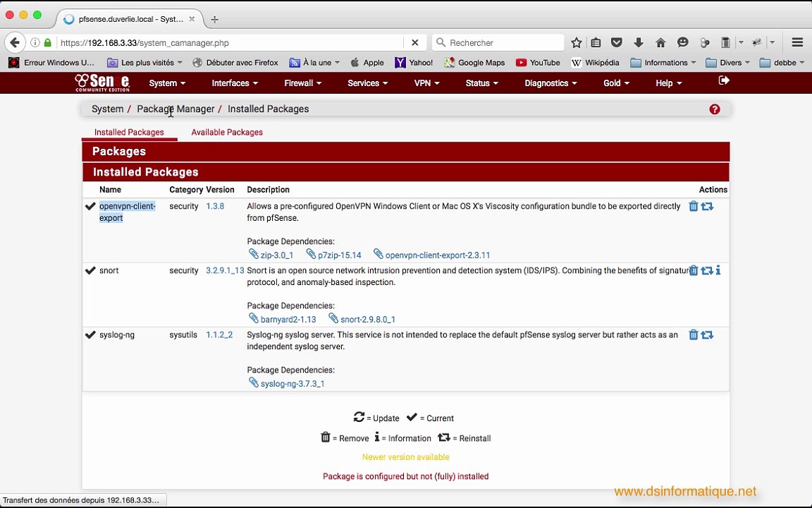Expand the VPN navigation menu
The image size is (812, 508).
(426, 83)
